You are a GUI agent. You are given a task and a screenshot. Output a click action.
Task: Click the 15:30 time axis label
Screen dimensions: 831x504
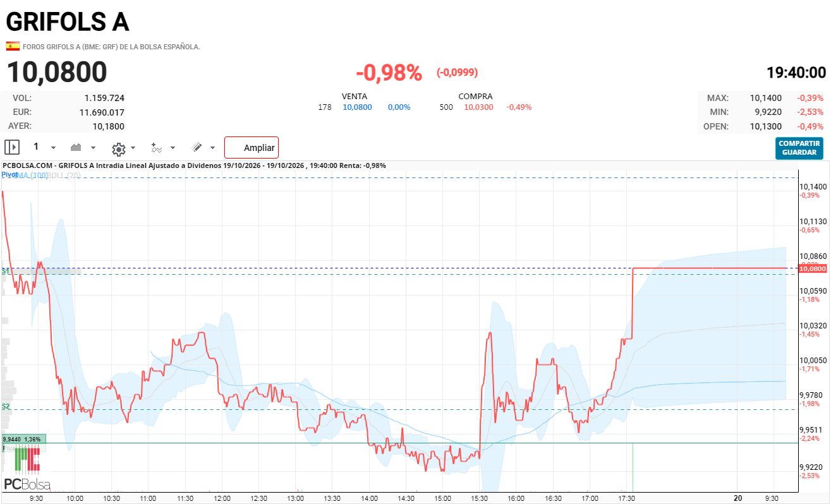click(480, 498)
